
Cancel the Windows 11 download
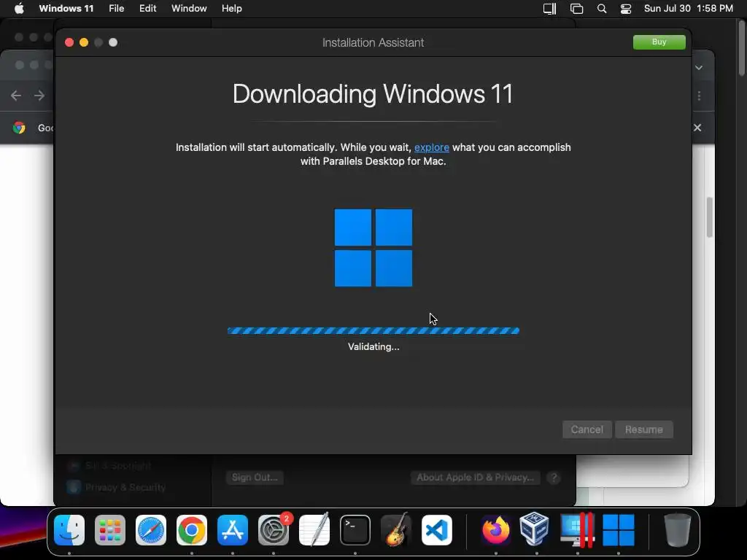coord(587,429)
